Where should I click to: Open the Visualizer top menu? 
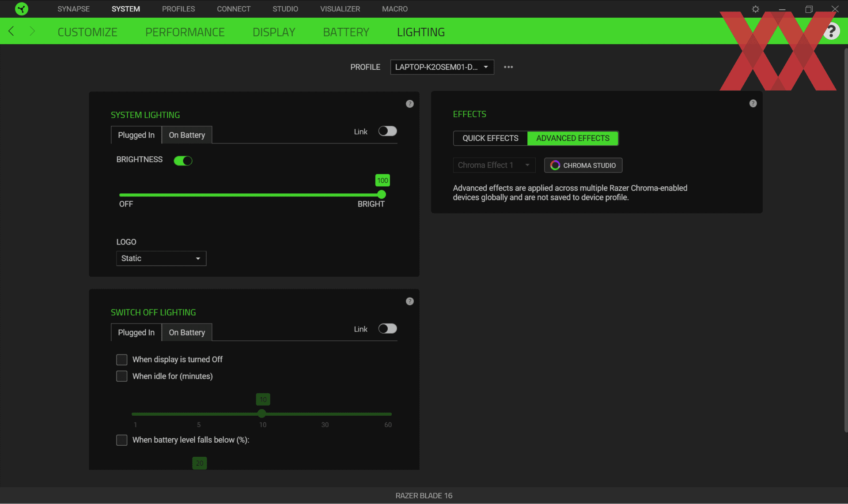[x=340, y=9]
